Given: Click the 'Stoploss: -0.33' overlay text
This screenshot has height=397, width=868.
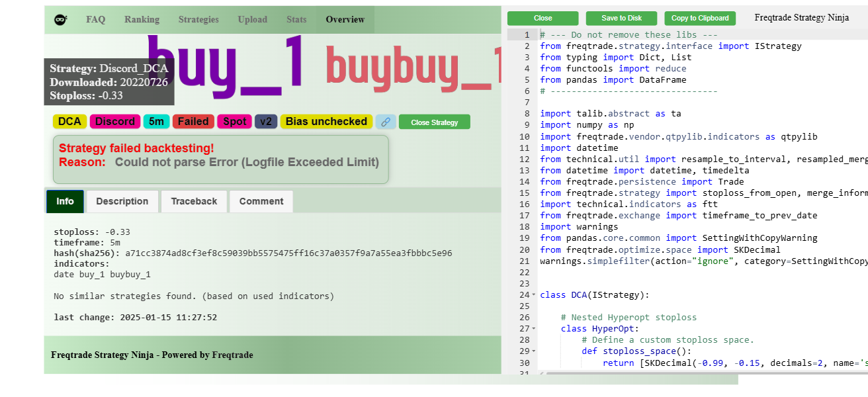Looking at the screenshot, I should click(x=86, y=95).
